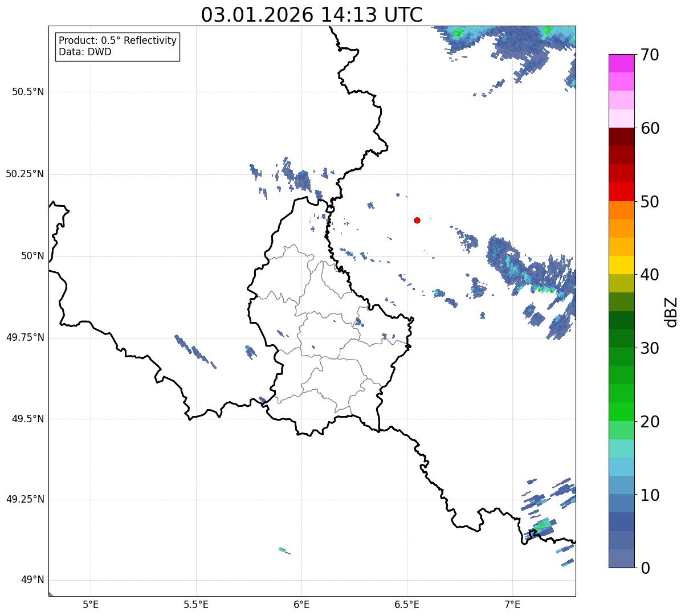Click the colorbar 30 tick label
685x616 pixels.
pos(650,348)
